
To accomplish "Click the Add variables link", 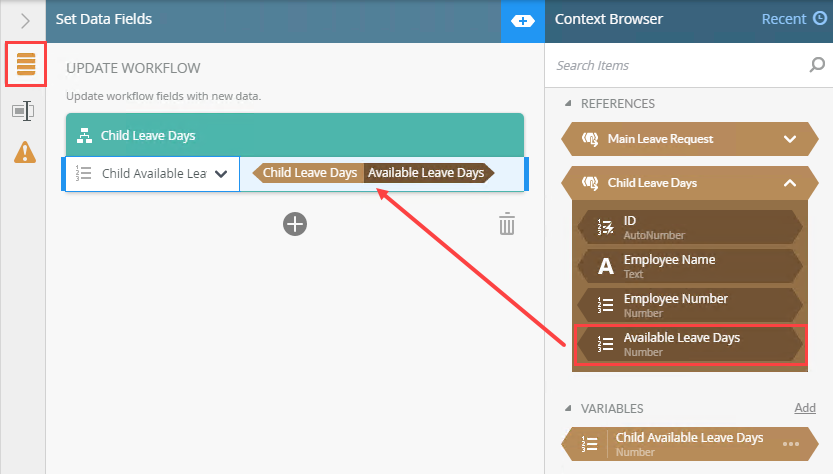I will [805, 408].
